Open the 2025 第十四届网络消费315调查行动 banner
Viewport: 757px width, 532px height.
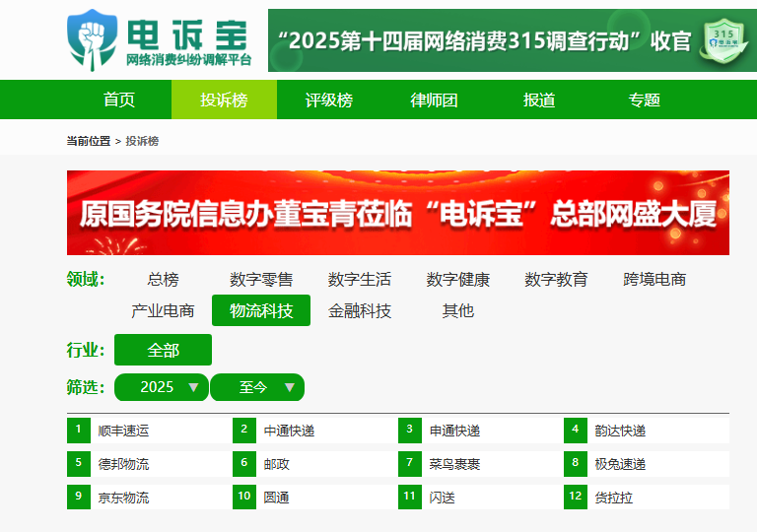pos(513,40)
